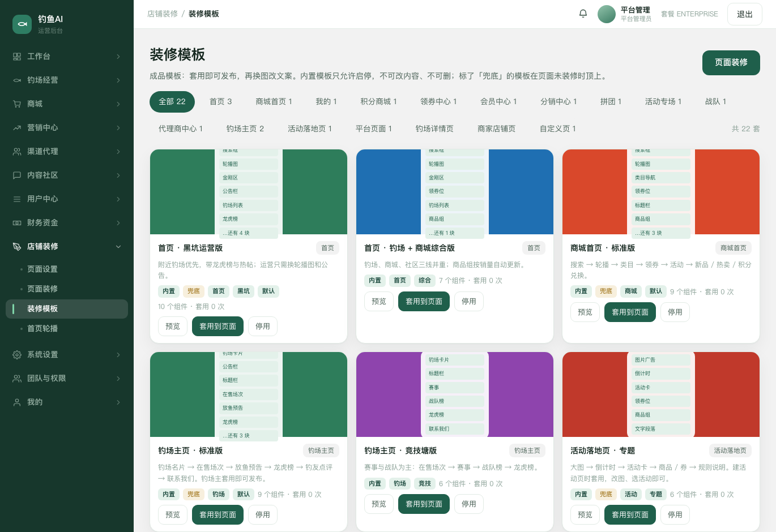
Task: Click the 共 22 套 count text
Action: [x=746, y=129]
